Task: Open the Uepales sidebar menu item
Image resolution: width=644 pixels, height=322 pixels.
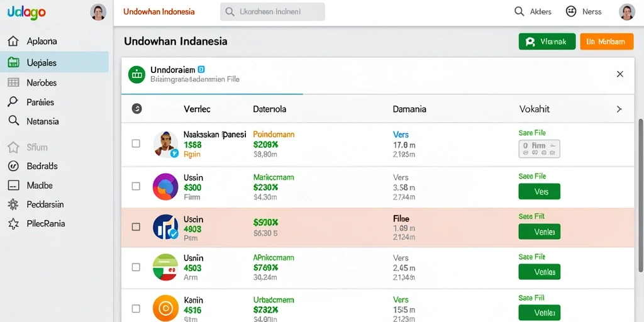Action: pyautogui.click(x=54, y=62)
